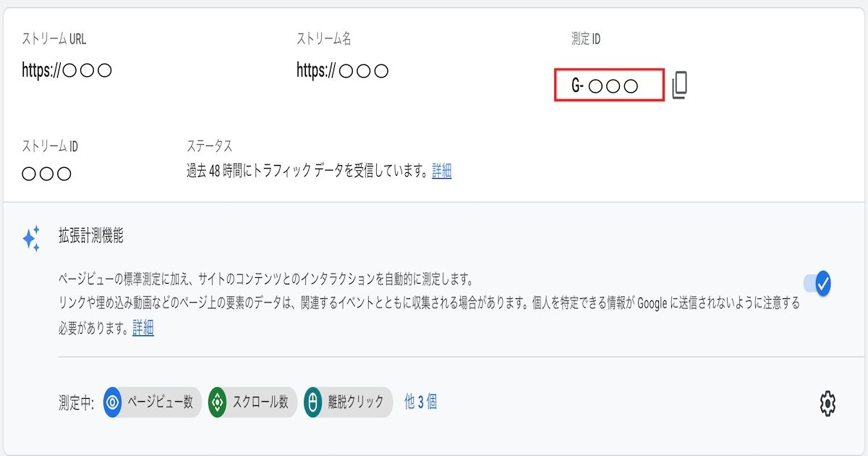This screenshot has height=456, width=868.
Task: Click the stream URL value https://〇〇〇
Action: 67,70
